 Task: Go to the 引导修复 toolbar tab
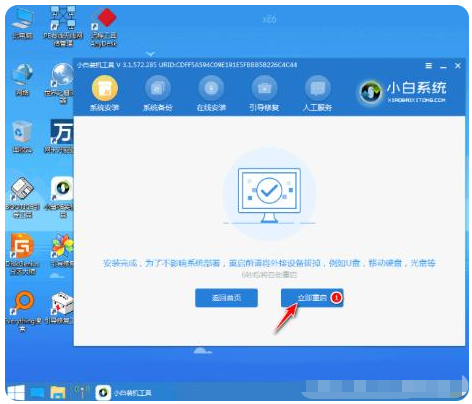coord(264,94)
